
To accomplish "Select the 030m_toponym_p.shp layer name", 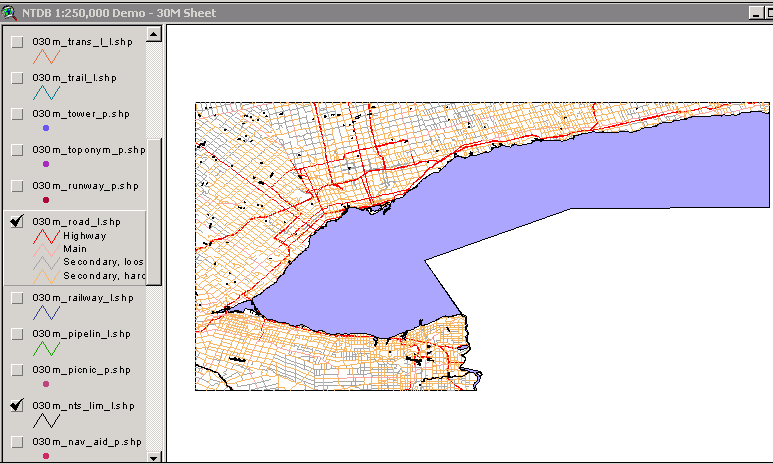I will 89,150.
